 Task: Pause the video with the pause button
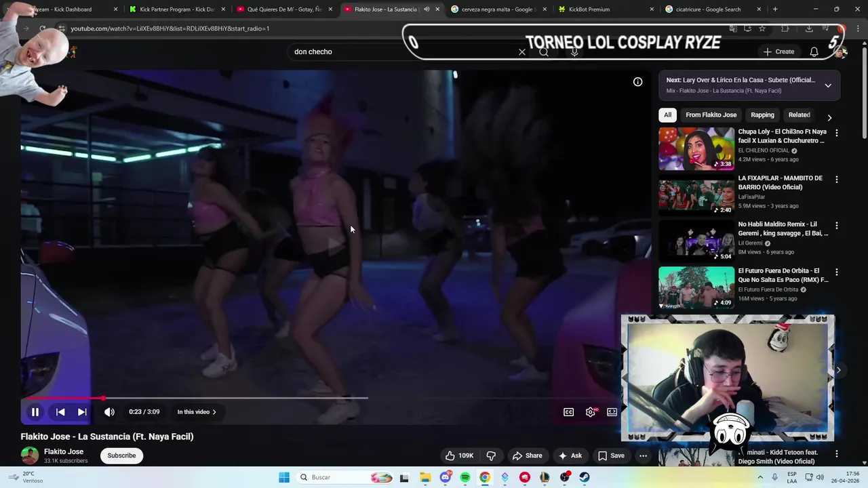35,411
